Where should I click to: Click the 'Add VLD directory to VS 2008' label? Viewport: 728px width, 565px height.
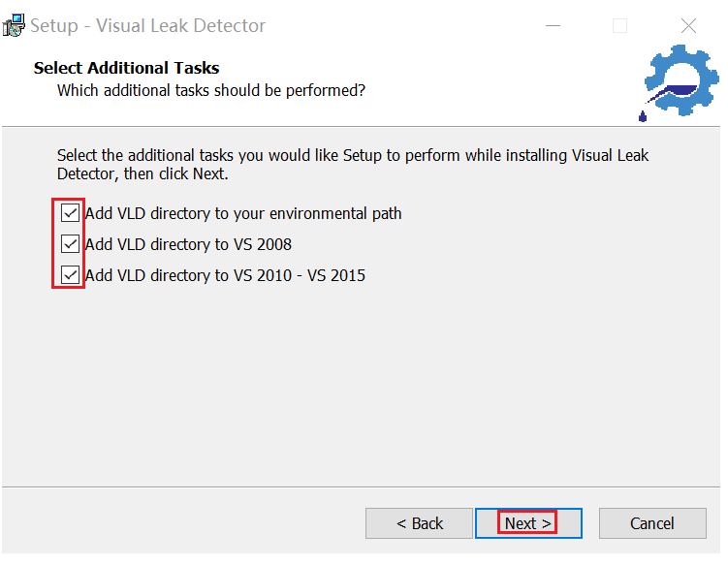188,244
